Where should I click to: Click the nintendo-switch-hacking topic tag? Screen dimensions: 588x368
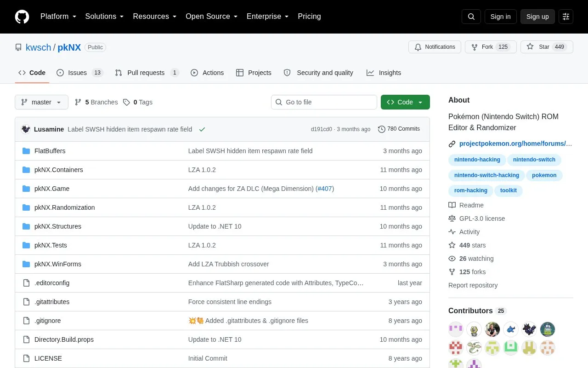(x=486, y=175)
